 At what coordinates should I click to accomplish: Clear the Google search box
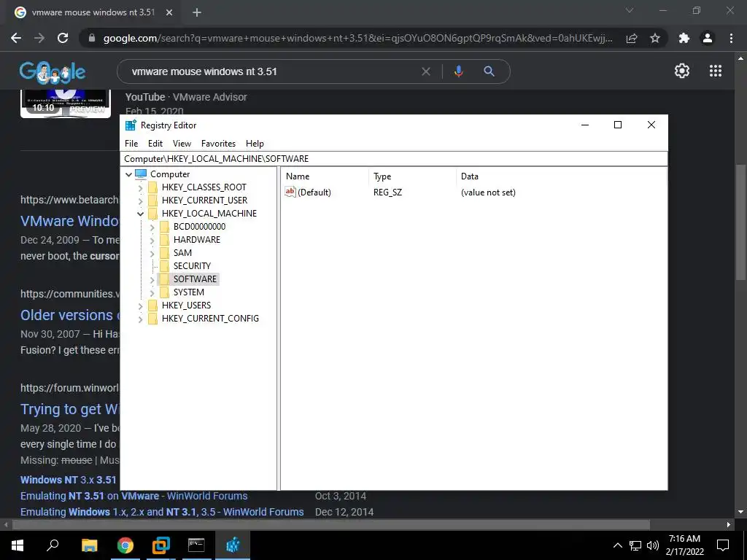point(426,71)
